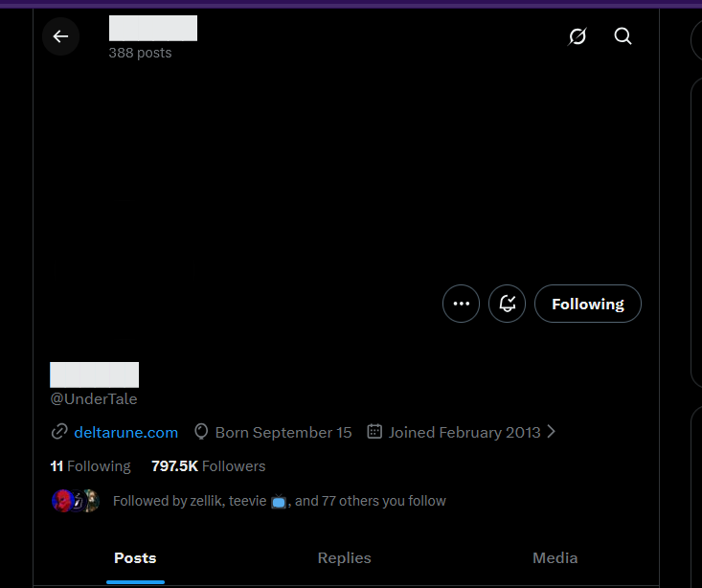This screenshot has width=702, height=588.
Task: Toggle post notifications bell icon
Action: [507, 304]
